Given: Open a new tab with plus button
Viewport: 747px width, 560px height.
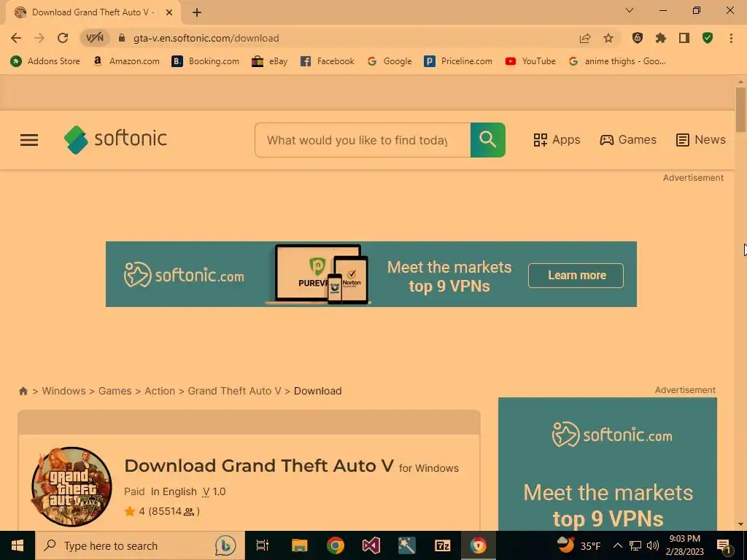Looking at the screenshot, I should (197, 12).
